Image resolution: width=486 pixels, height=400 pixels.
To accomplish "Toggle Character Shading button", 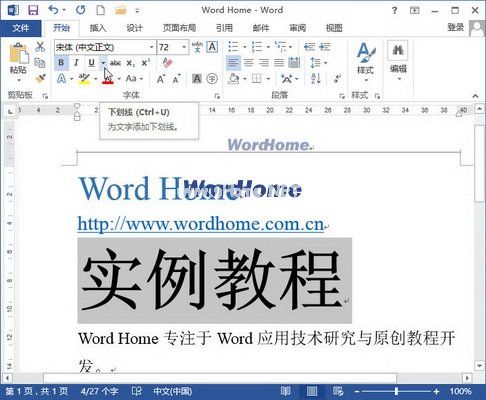I will [197, 79].
